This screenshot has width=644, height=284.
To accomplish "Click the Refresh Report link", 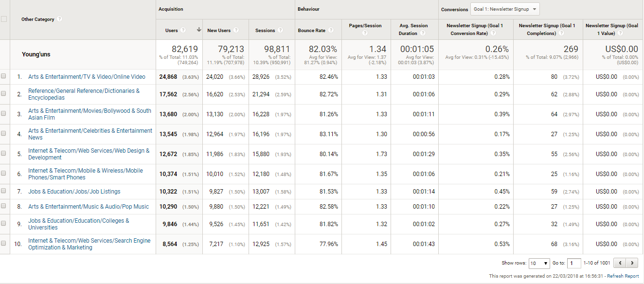I will click(x=623, y=276).
